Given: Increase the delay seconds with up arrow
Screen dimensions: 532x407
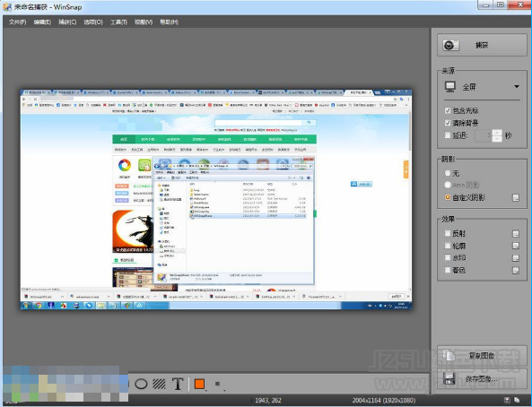Looking at the screenshot, I should [497, 132].
